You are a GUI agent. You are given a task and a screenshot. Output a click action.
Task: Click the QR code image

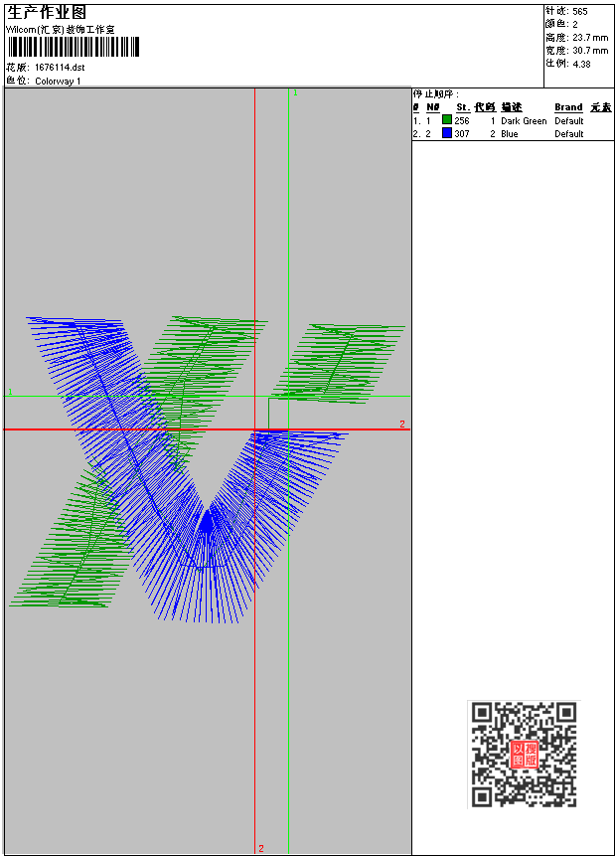[524, 754]
